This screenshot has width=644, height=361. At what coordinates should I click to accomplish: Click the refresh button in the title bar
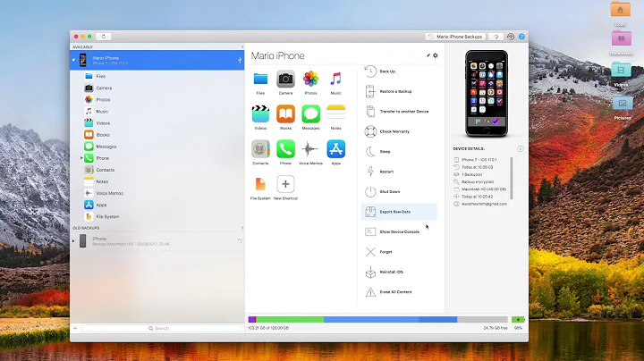104,37
